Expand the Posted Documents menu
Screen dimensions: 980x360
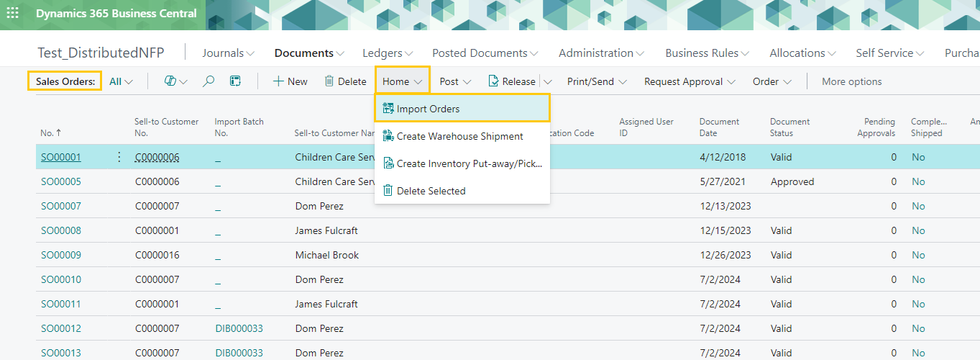485,53
